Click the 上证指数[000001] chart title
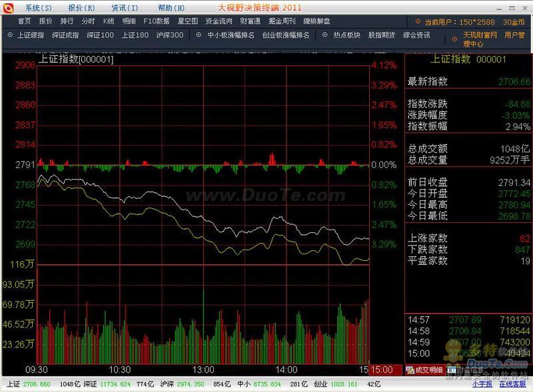The height and width of the screenshot is (392, 533). [76, 59]
